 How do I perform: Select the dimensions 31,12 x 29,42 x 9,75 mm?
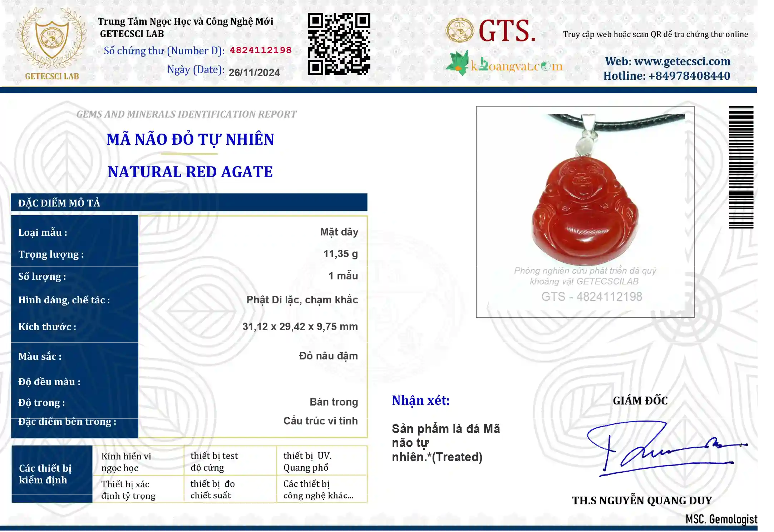coord(300,327)
